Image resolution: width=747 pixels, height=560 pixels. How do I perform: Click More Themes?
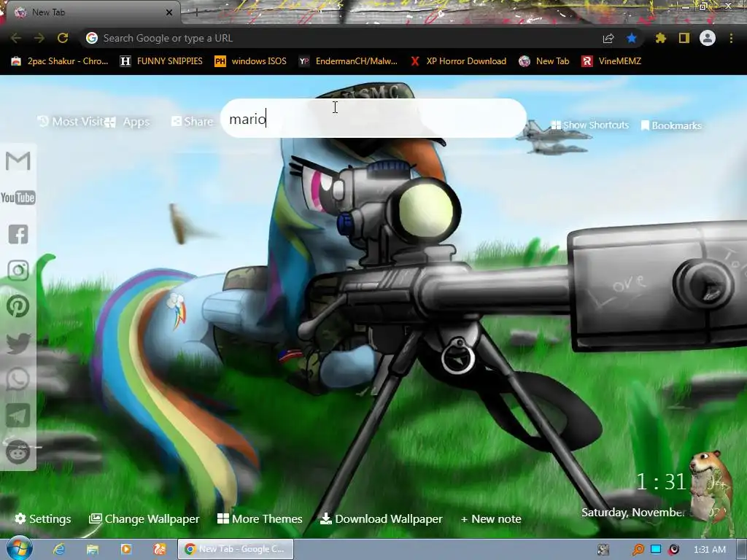[x=260, y=518]
